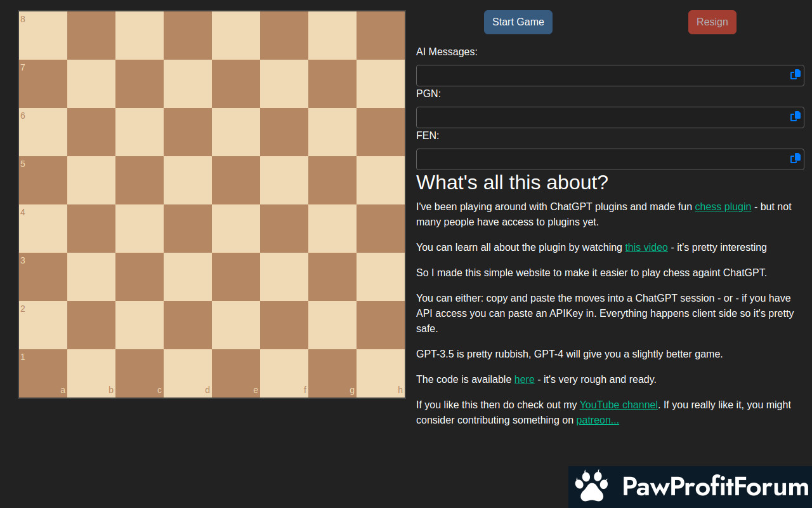Image resolution: width=812 pixels, height=508 pixels.
Task: Copy the AI Messages field contents
Action: tap(795, 75)
